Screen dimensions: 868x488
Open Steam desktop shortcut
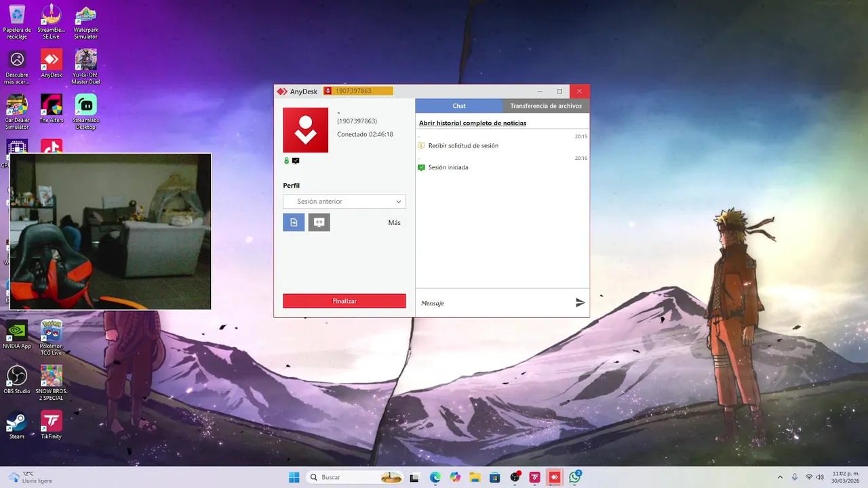[17, 425]
